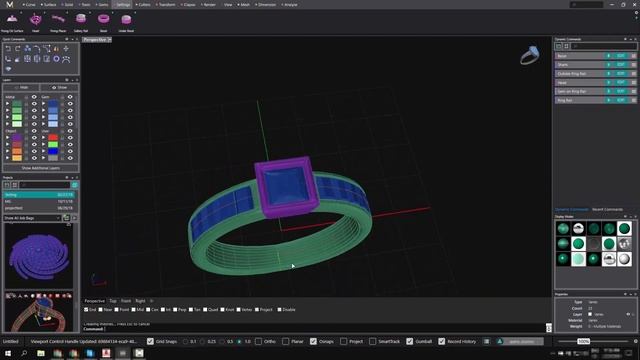Open the Surface menu

49,4
